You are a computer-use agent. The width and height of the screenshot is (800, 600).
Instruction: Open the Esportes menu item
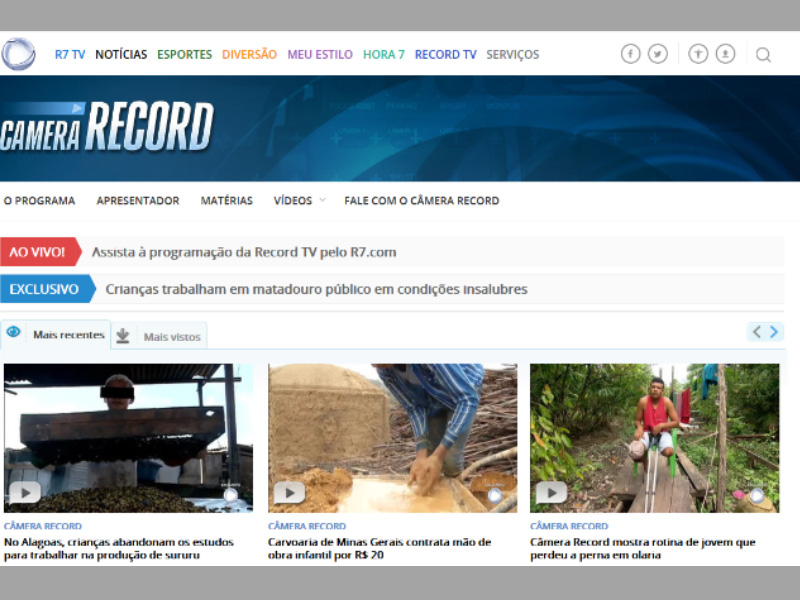tap(184, 54)
